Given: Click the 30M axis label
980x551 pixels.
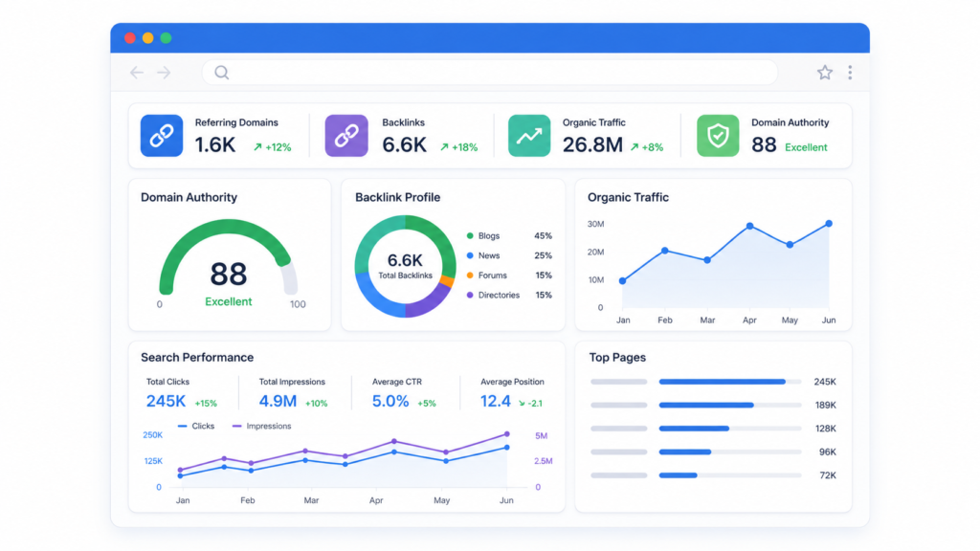Looking at the screenshot, I should tap(595, 224).
